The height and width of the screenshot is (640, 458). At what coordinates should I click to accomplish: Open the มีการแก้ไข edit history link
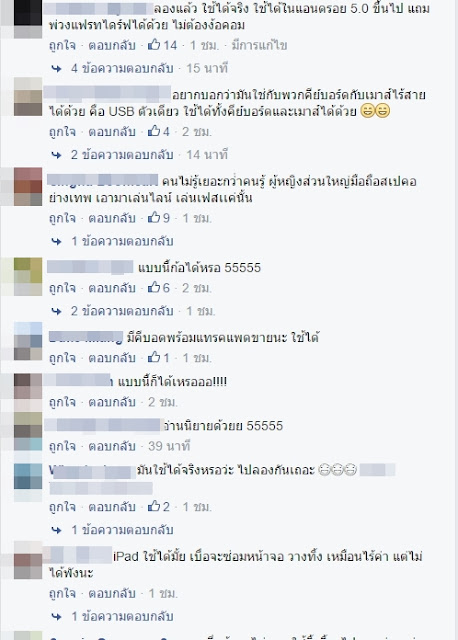(259, 45)
